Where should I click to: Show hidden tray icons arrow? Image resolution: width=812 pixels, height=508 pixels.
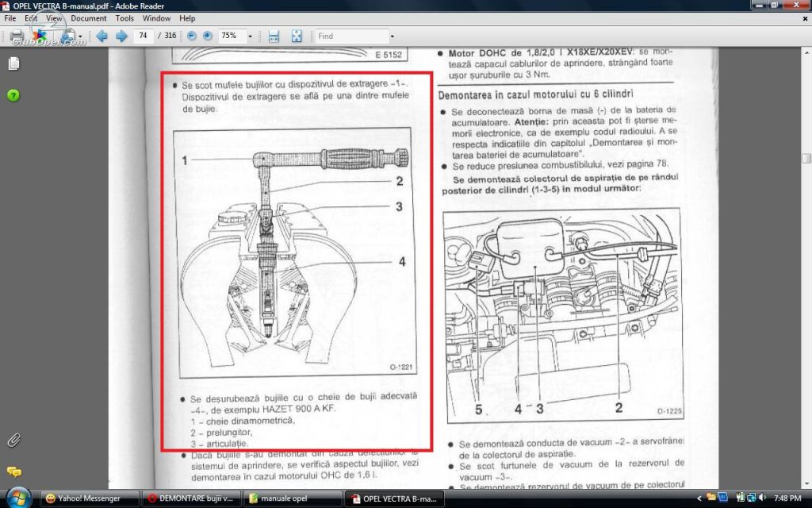(699, 498)
